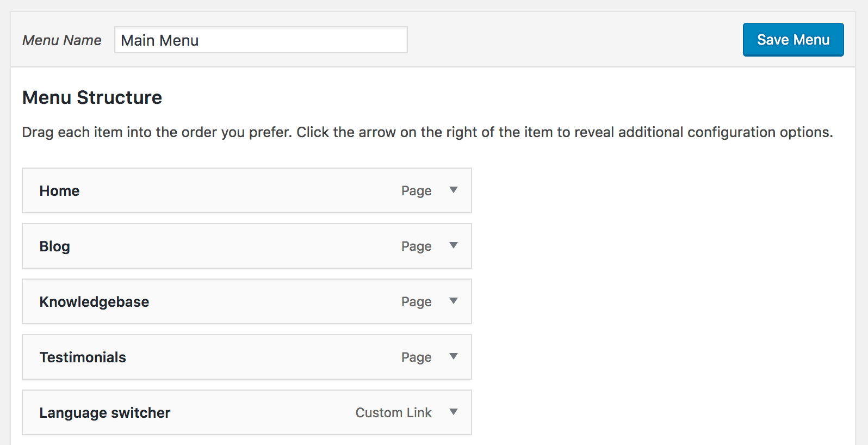
Task: Click the Custom Link type label
Action: coord(393,413)
